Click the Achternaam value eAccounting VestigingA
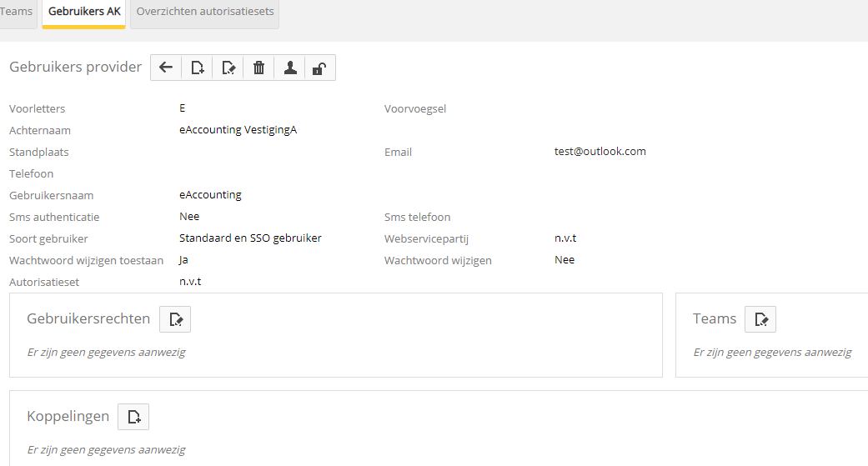868x466 pixels. tap(238, 130)
